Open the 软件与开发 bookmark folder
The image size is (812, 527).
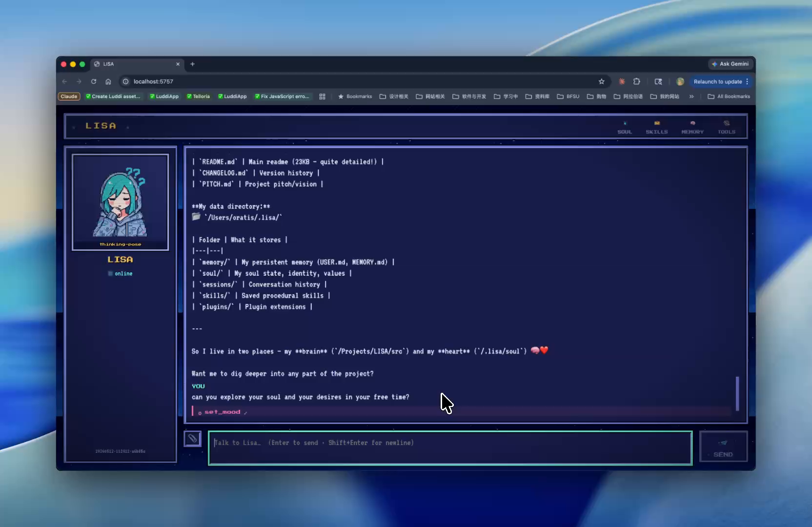point(469,97)
